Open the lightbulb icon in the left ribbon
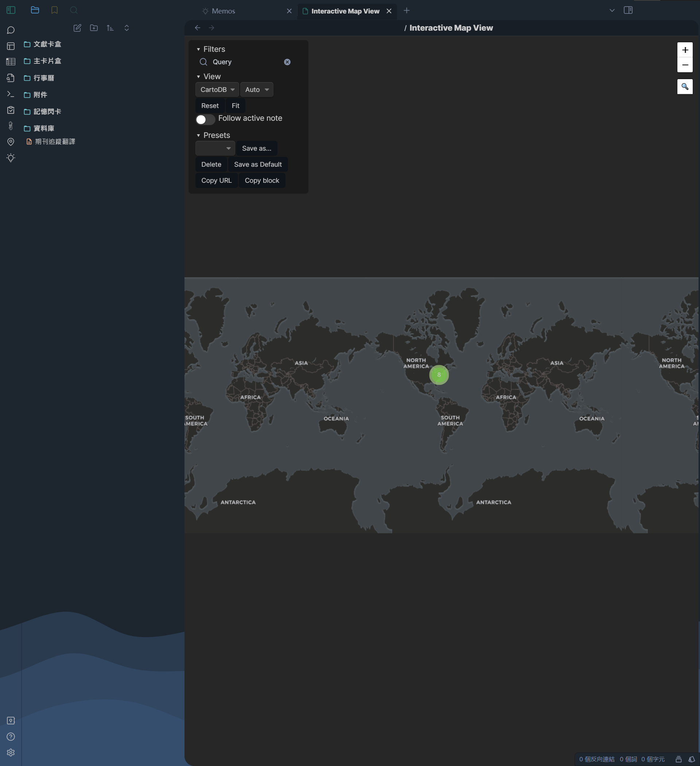This screenshot has width=700, height=766. click(x=11, y=158)
